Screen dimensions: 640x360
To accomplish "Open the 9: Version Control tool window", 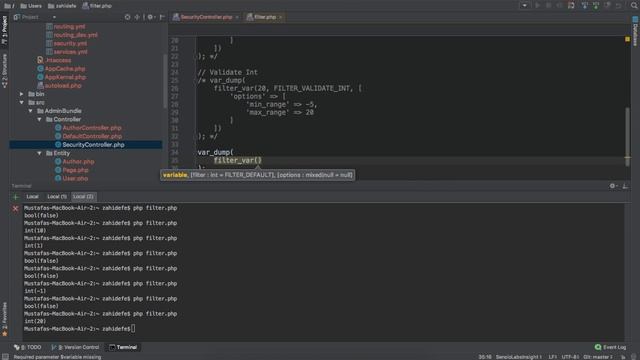I will tap(75, 347).
